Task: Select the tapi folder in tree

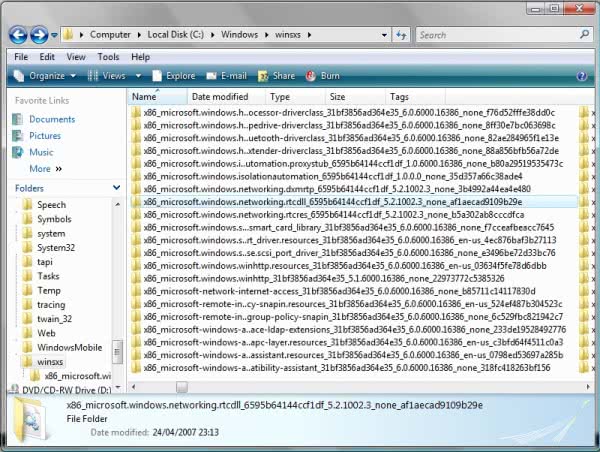Action: click(44, 262)
